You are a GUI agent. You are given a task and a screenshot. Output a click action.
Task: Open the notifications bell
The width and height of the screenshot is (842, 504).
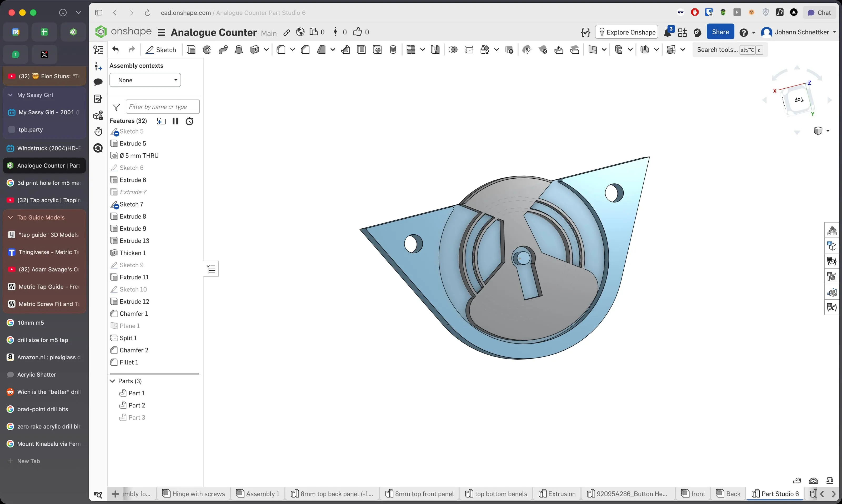668,32
